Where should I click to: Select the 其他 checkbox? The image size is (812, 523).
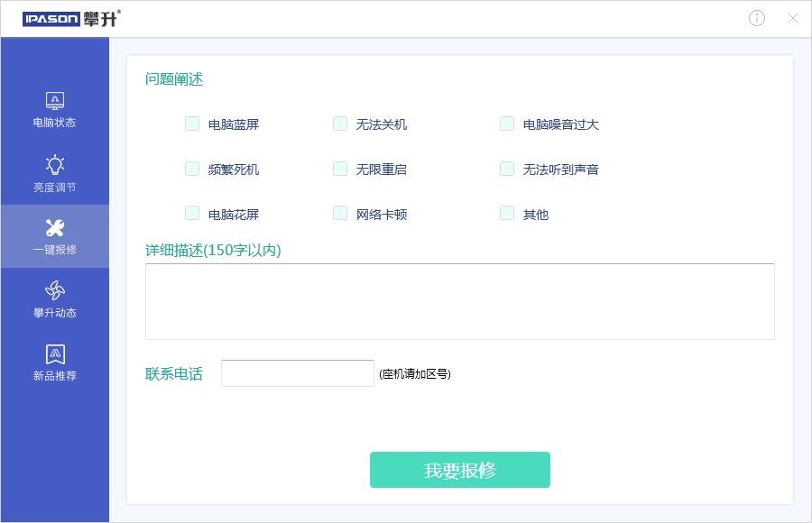(x=507, y=214)
